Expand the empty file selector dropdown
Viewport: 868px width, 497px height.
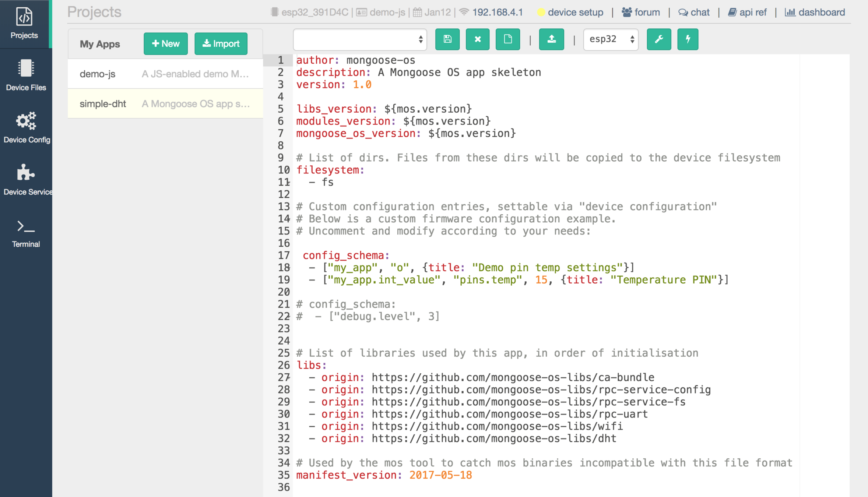click(x=360, y=39)
